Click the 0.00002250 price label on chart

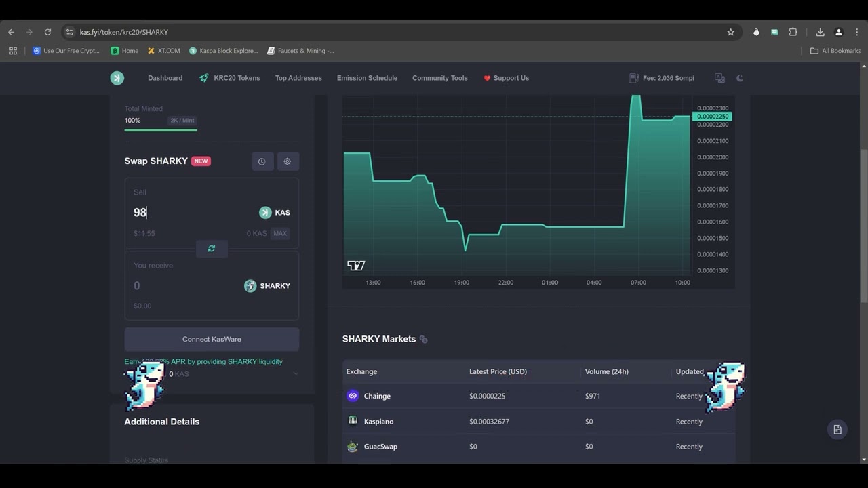pyautogui.click(x=712, y=117)
